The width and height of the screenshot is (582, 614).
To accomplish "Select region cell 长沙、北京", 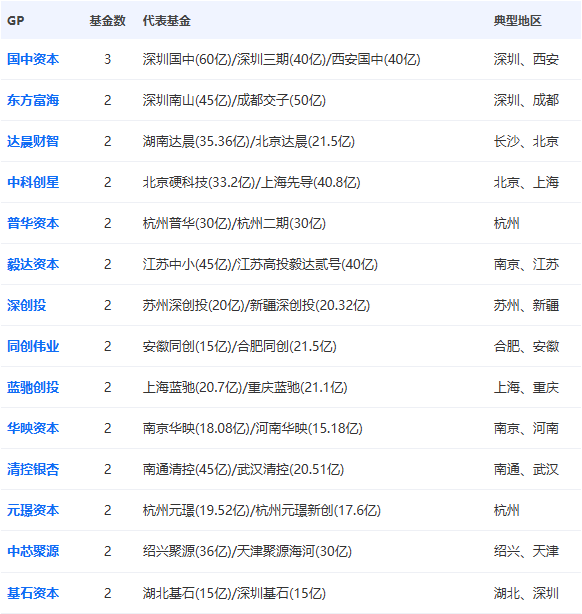I will [526, 141].
